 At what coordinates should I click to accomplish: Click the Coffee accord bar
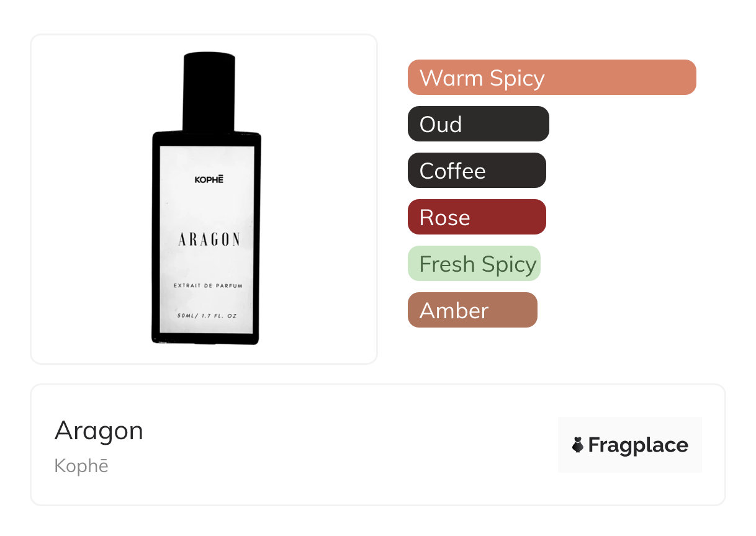476,171
